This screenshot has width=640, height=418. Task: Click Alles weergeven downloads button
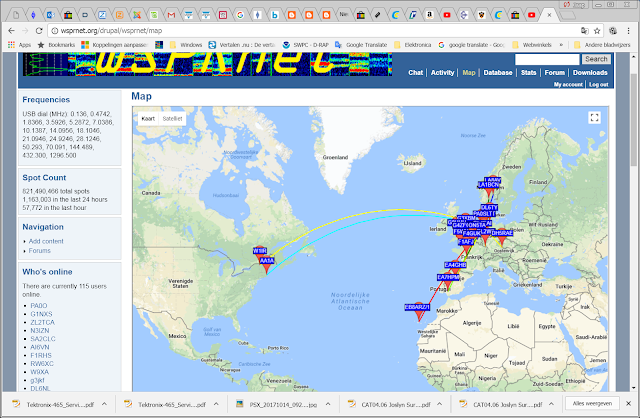click(592, 403)
